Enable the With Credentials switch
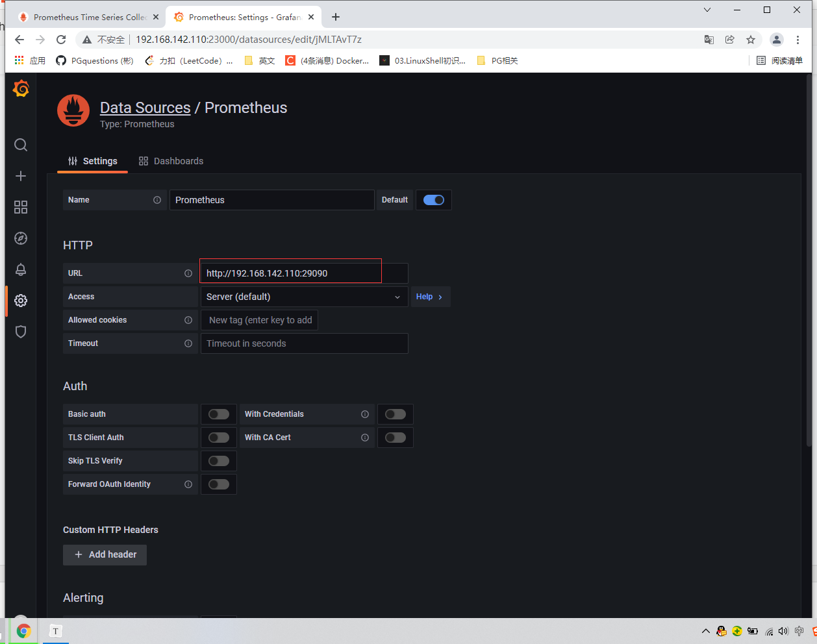This screenshot has height=644, width=817. coord(396,414)
